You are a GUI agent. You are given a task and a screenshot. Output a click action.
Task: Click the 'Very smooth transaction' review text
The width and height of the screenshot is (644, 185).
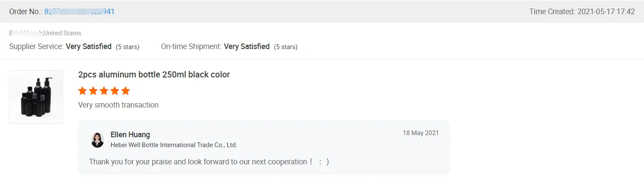[x=118, y=105]
